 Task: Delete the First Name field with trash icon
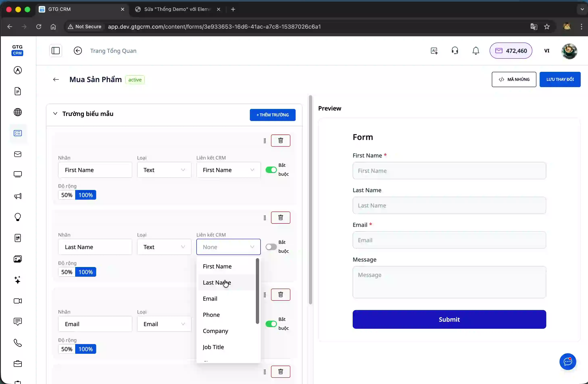(x=280, y=141)
